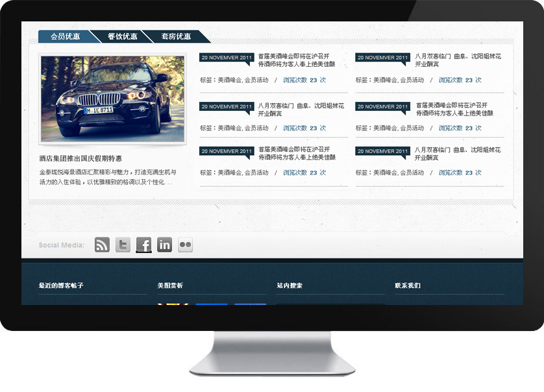Open the Facebook social icon

click(x=143, y=245)
